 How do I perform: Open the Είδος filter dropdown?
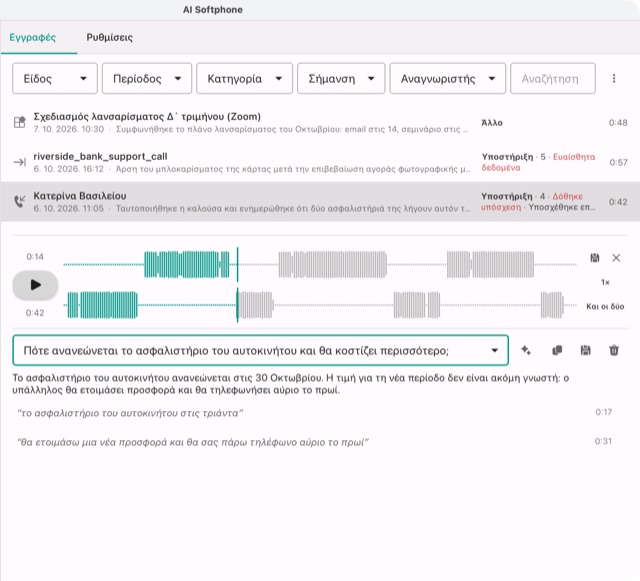[55, 78]
